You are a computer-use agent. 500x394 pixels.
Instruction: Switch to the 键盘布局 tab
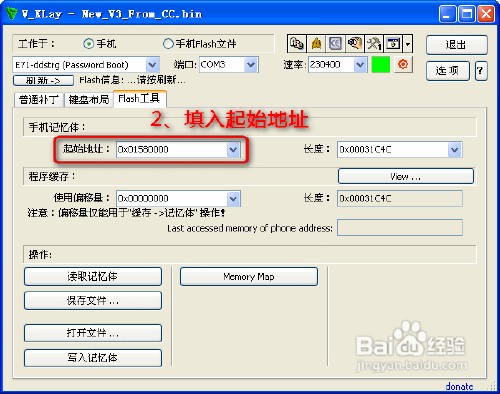pos(89,99)
